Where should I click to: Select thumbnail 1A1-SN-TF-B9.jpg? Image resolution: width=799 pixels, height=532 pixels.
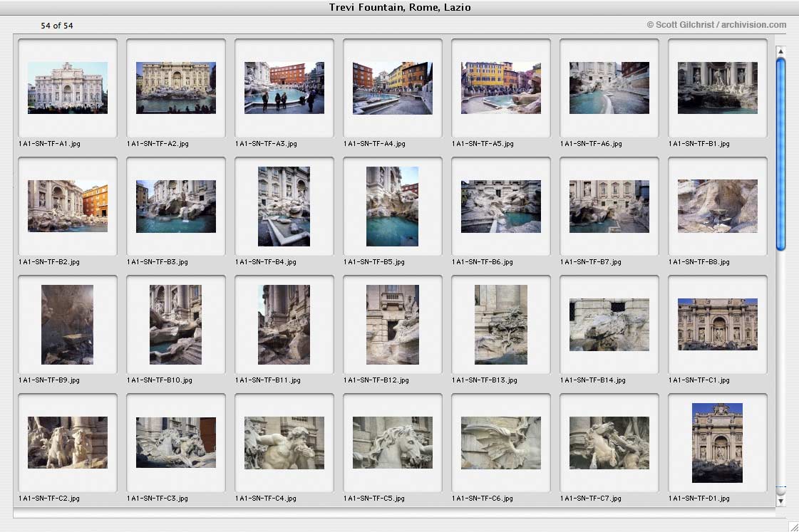pyautogui.click(x=67, y=325)
